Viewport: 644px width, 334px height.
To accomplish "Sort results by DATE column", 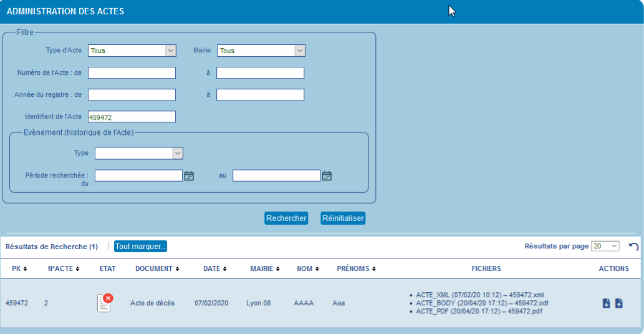I will (214, 268).
